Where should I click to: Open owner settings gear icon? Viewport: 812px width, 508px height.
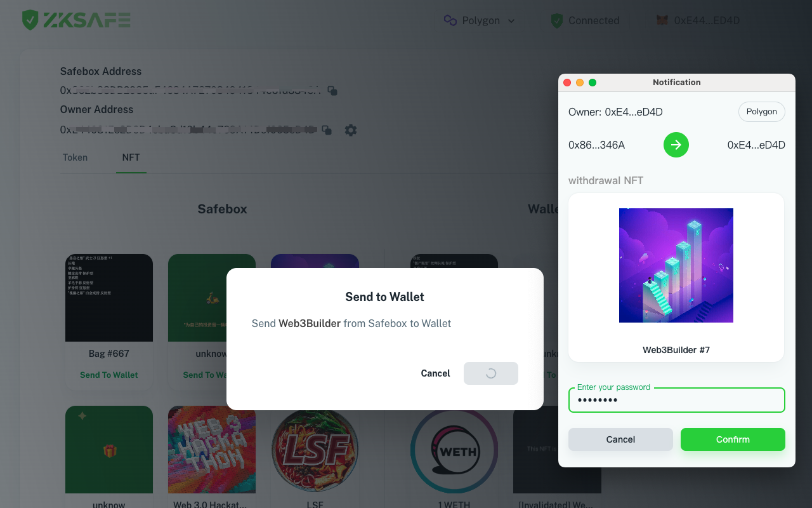[x=351, y=130]
